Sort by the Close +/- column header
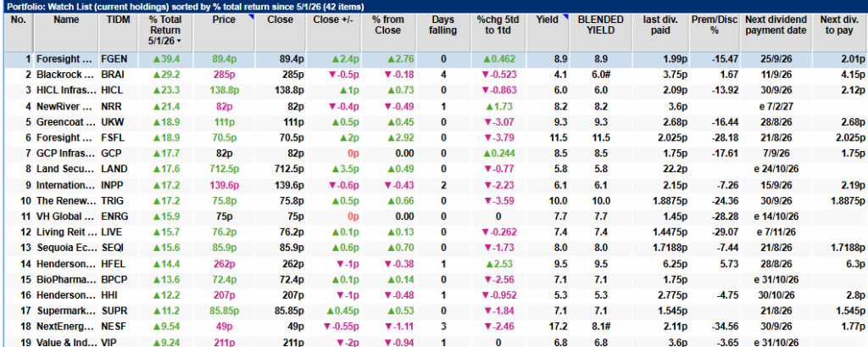 click(333, 20)
